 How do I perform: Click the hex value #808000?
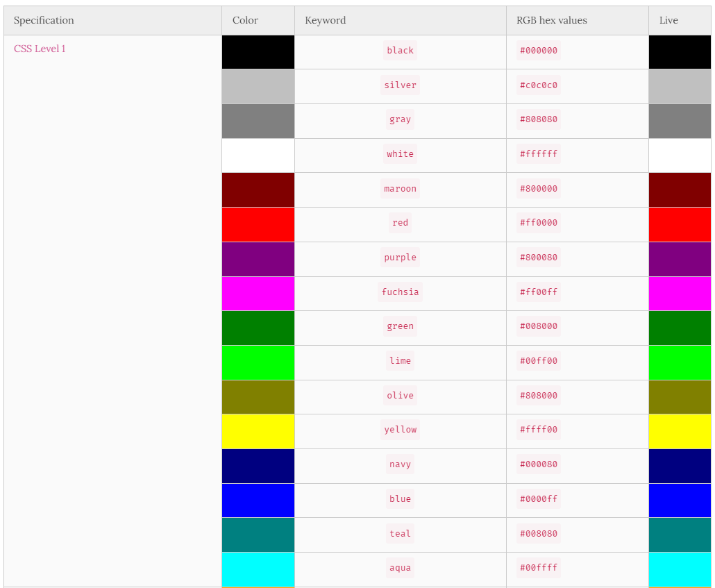[x=539, y=395]
